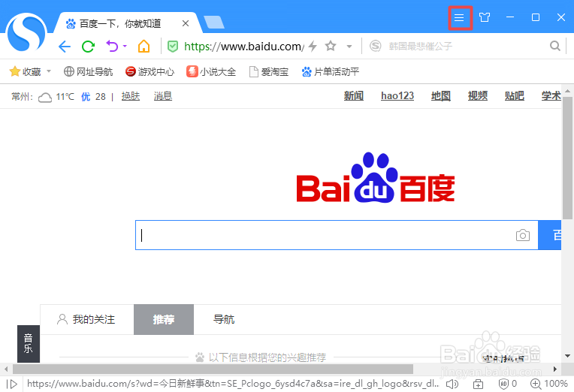Click the Sogou search engine icon

click(x=375, y=46)
